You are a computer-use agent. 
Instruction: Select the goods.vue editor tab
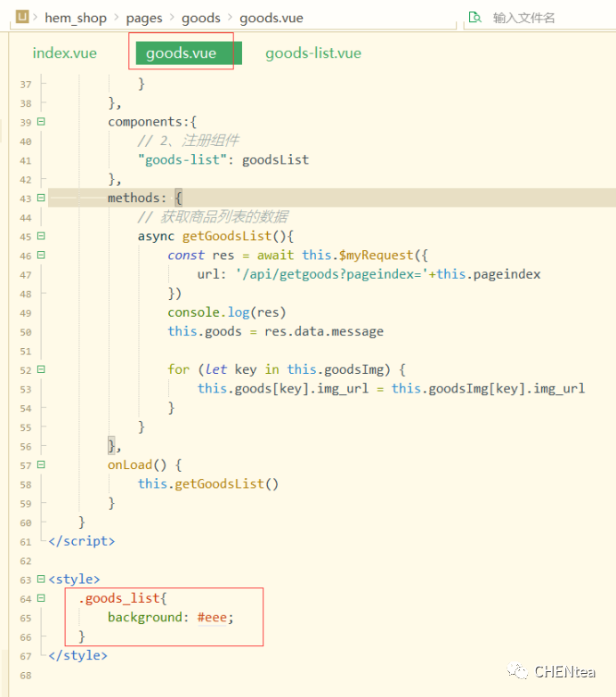pos(182,53)
